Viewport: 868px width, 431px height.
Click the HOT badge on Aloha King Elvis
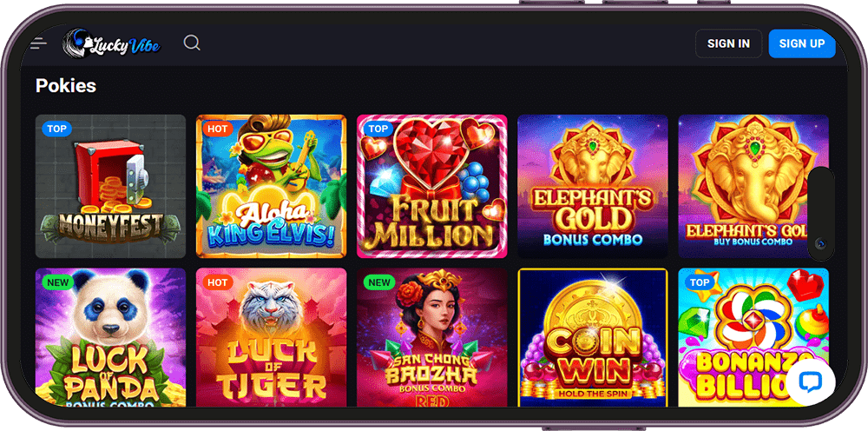(x=217, y=129)
